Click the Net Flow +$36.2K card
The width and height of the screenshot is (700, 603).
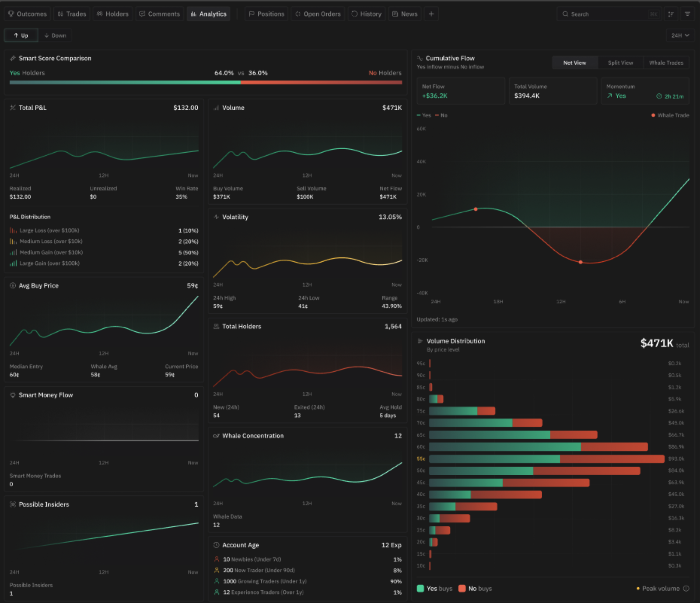point(461,91)
